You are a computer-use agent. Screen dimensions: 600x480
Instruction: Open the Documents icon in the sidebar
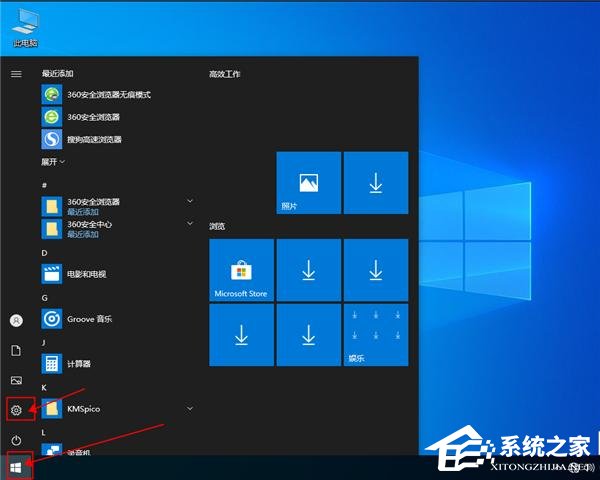16,350
